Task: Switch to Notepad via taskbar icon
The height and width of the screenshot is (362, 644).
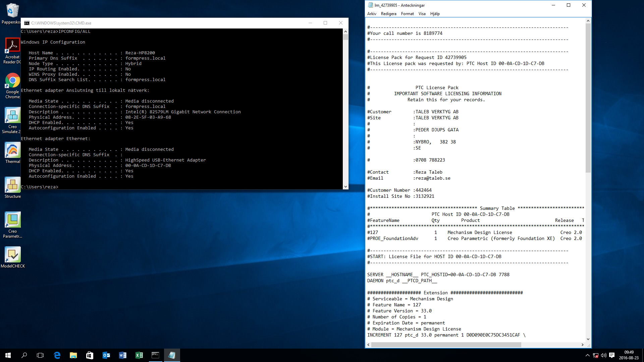Action: (x=172, y=355)
